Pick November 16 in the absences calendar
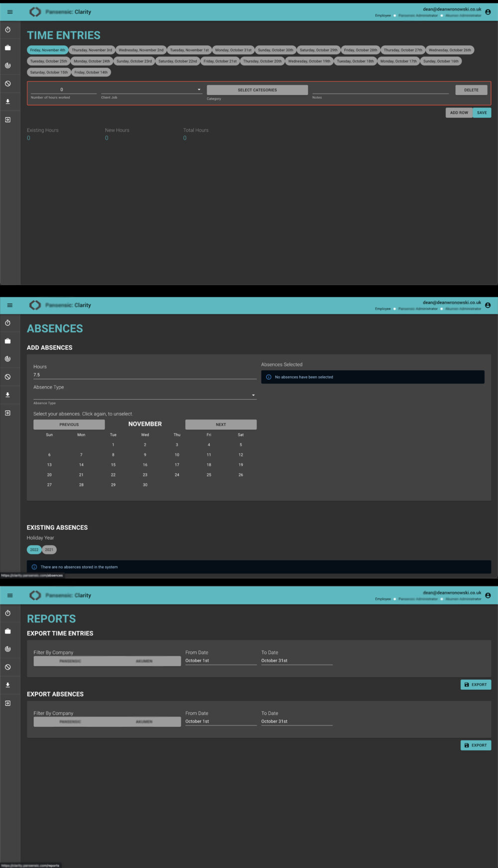Screen dimensions: 498x868 point(145,465)
